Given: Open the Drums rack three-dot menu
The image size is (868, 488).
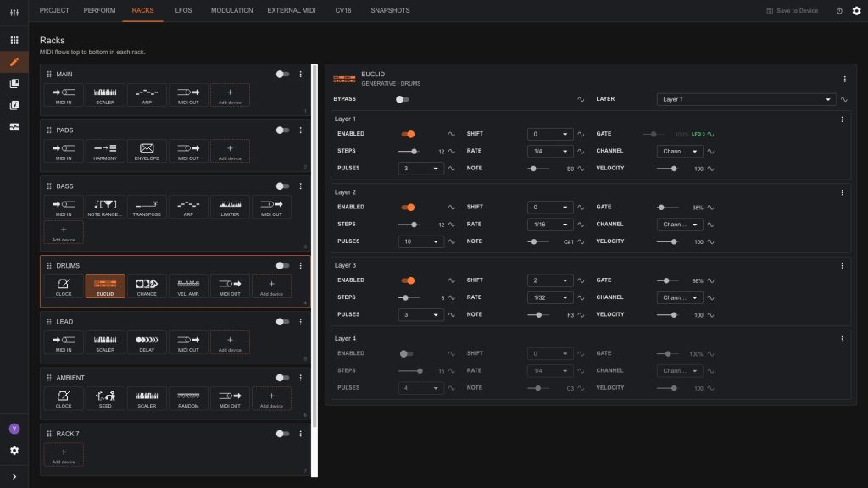Looking at the screenshot, I should pos(301,265).
